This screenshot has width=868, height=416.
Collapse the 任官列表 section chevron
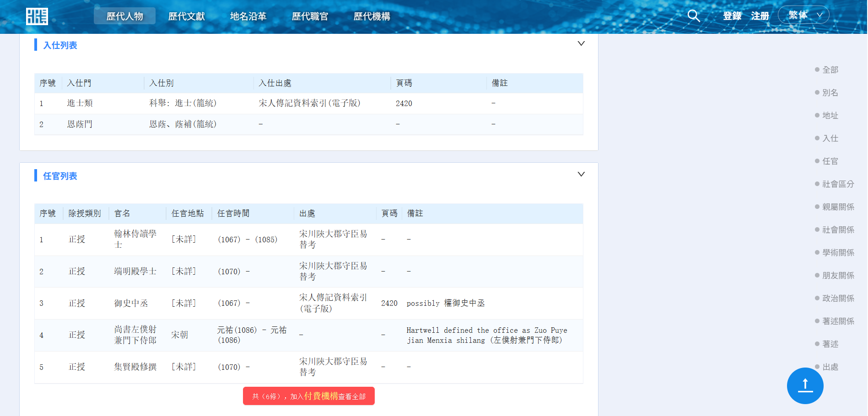pos(581,175)
